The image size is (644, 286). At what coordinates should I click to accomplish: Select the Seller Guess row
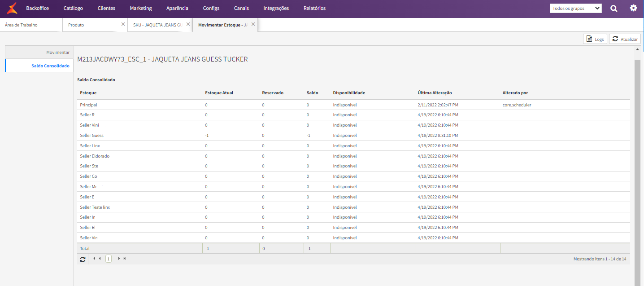(x=353, y=135)
